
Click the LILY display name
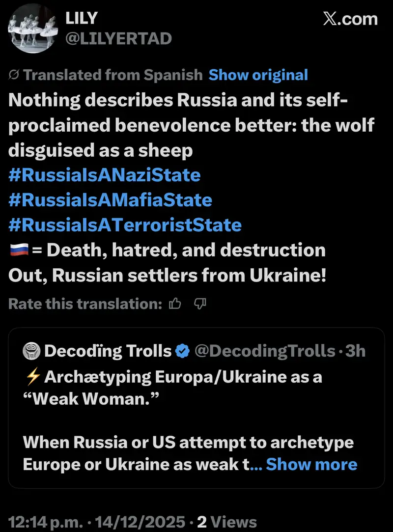coord(82,18)
